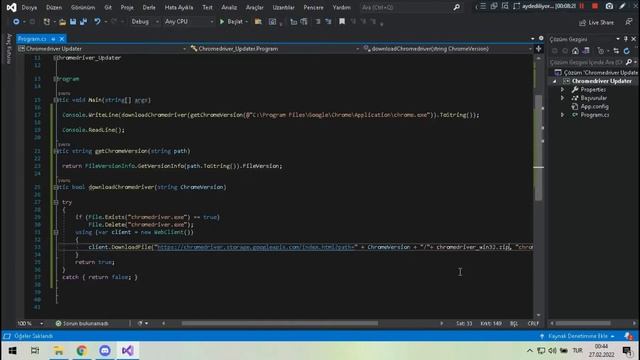Click the search magnifier icon in title bar

click(456, 7)
